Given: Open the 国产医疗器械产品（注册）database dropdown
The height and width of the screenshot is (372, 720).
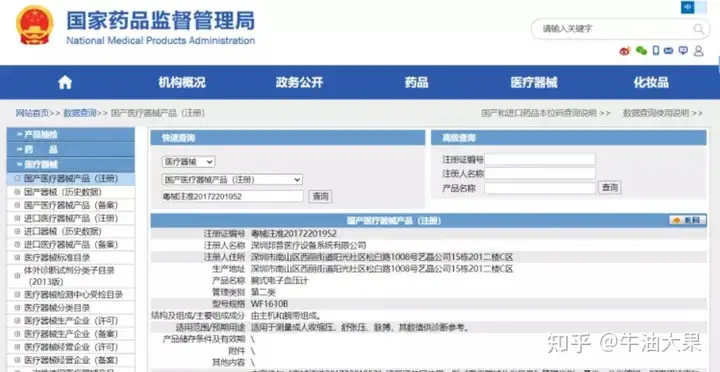Looking at the screenshot, I should [232, 180].
